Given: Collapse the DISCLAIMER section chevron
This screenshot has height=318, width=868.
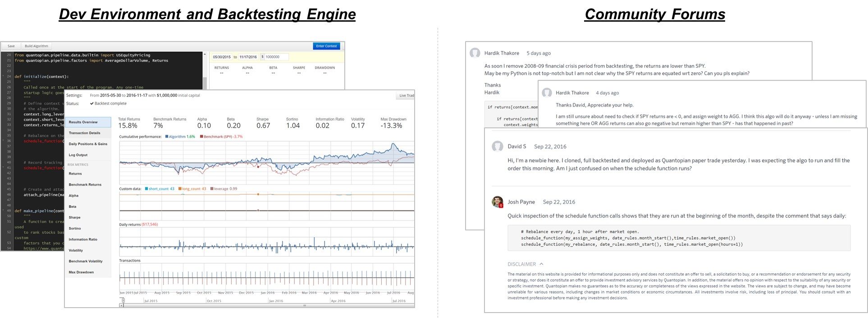Looking at the screenshot, I should 541,264.
